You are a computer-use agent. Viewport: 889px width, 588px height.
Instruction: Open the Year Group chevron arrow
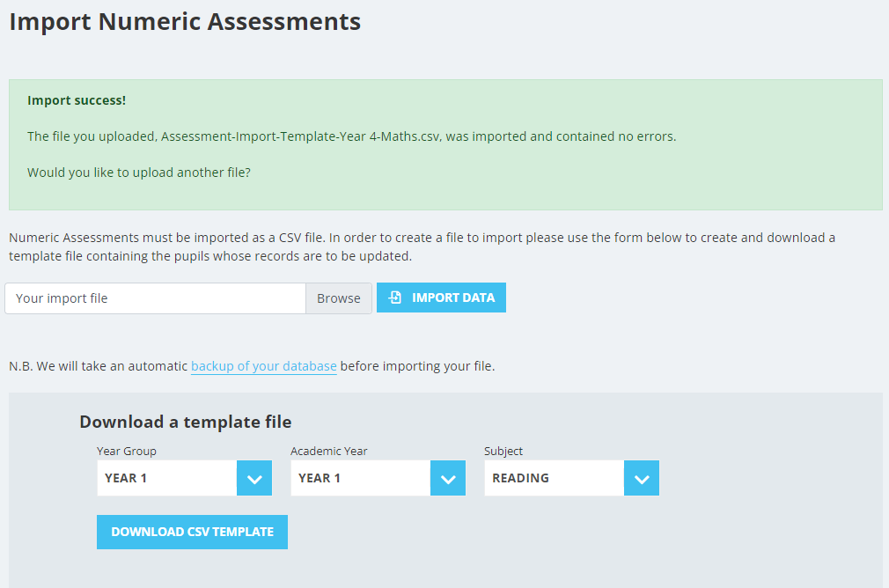(254, 479)
